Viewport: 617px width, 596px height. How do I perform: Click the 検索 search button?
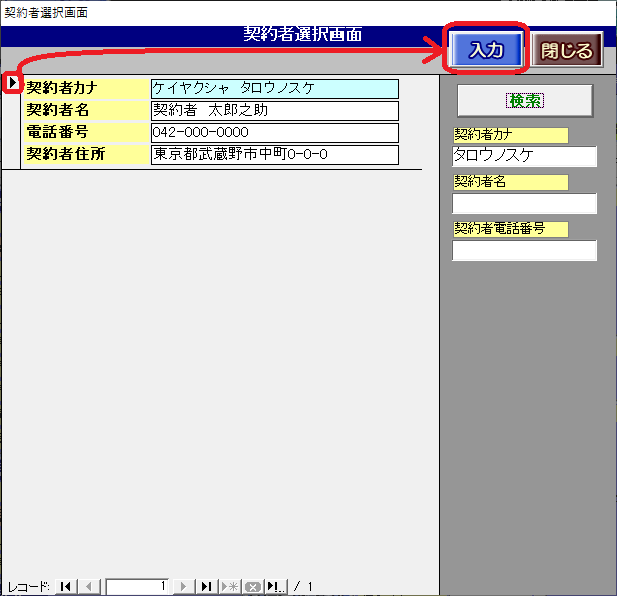(525, 101)
